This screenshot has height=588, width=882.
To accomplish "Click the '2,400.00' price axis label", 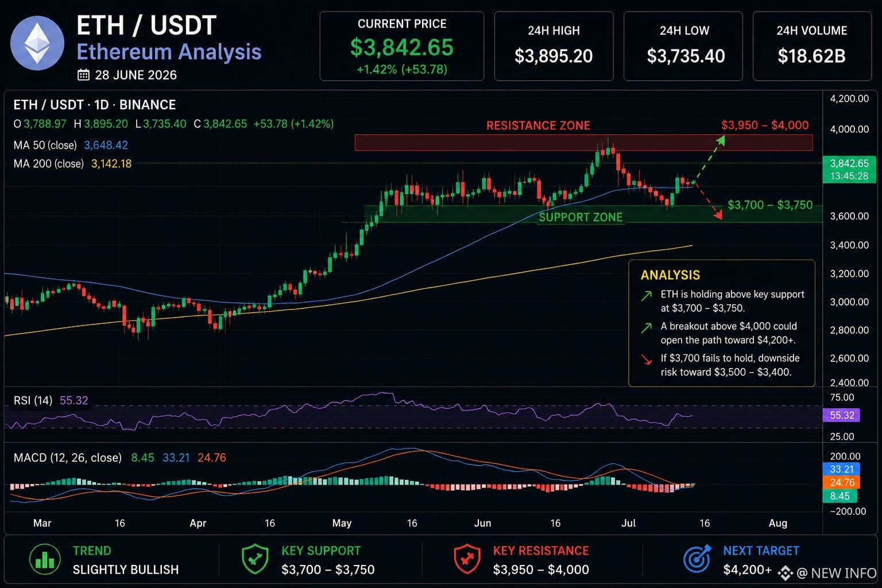I will 849,382.
